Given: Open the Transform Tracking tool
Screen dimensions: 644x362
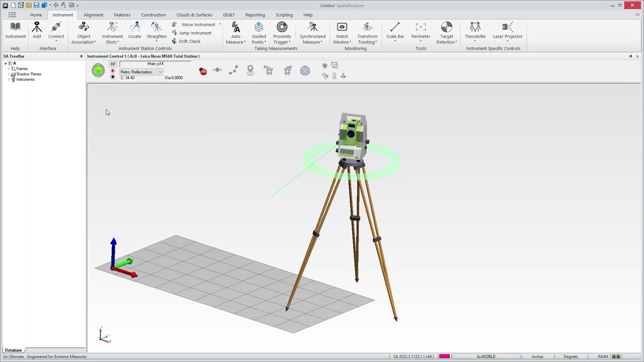Looking at the screenshot, I should (x=367, y=33).
